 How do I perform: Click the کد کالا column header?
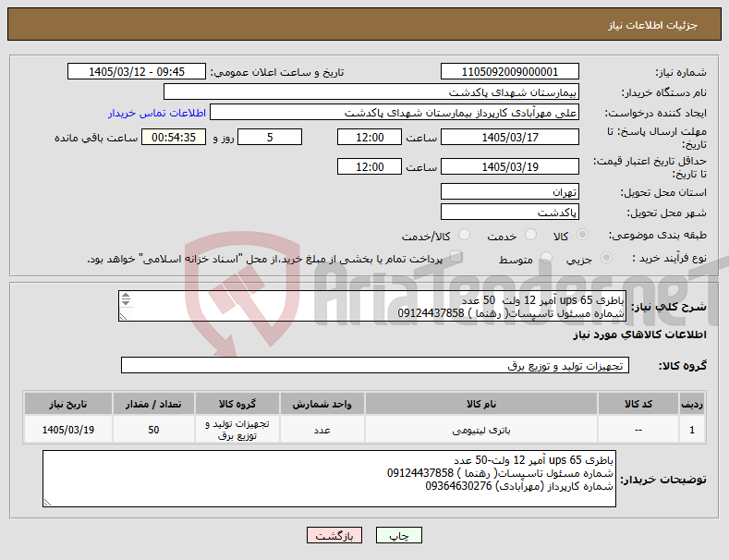coord(638,404)
